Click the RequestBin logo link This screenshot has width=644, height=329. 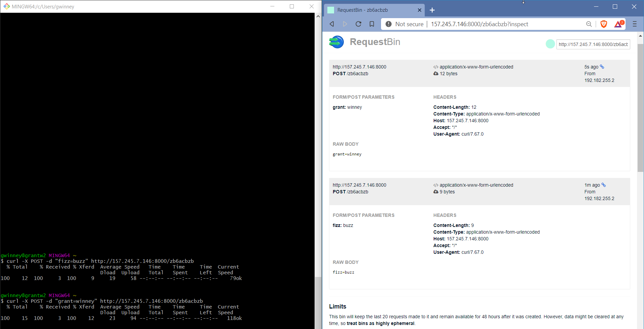365,42
